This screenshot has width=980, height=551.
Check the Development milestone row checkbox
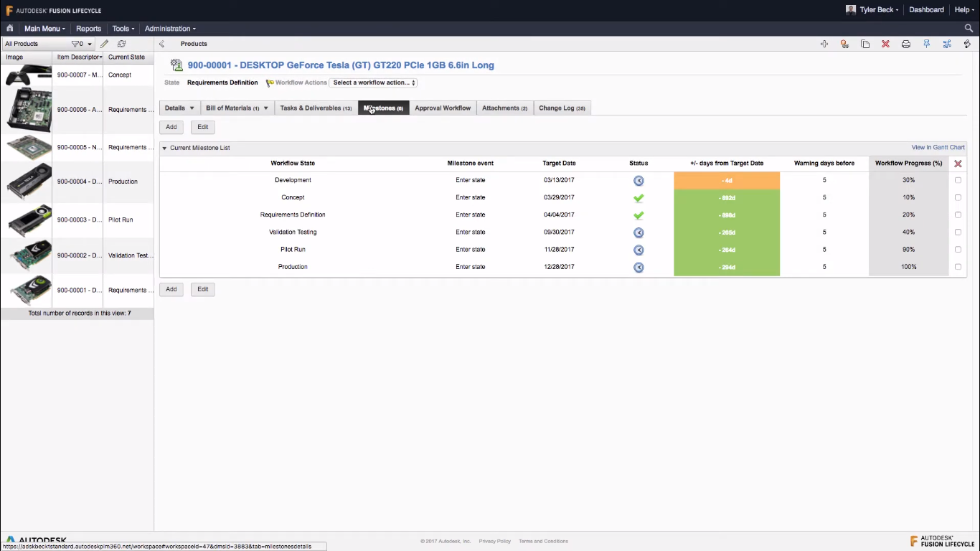958,180
